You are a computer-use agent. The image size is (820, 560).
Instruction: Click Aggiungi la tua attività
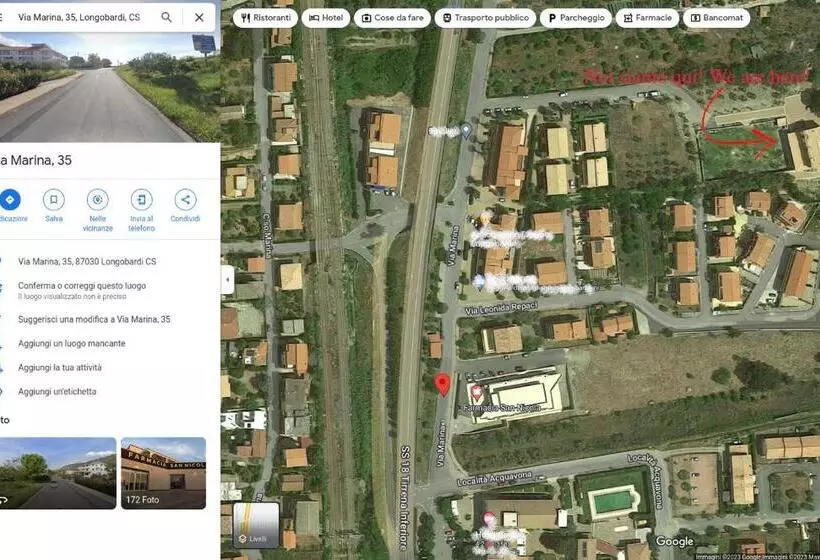pos(60,368)
